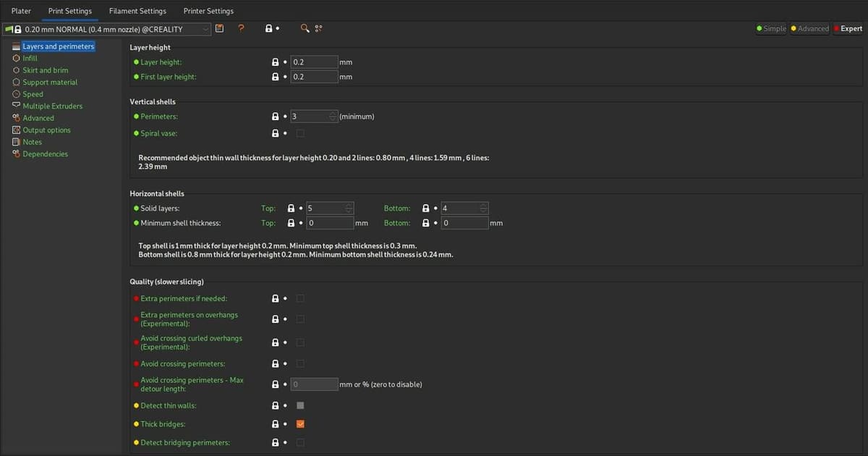Click the First layer height input field
Screen dimensions: 868x456
coord(314,77)
